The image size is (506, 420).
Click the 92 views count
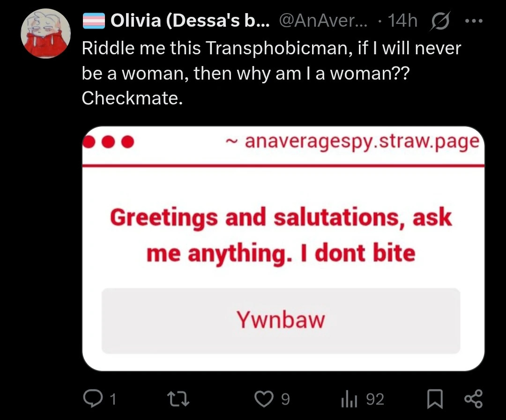[374, 399]
